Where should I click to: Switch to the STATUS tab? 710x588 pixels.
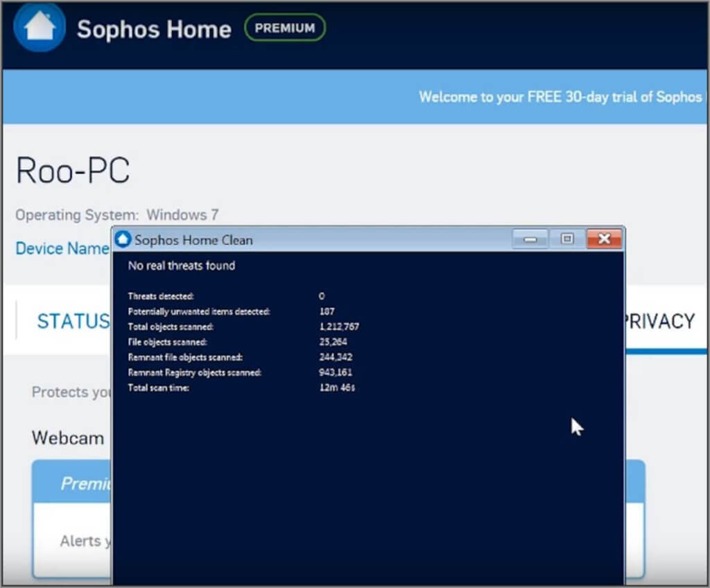coord(73,321)
